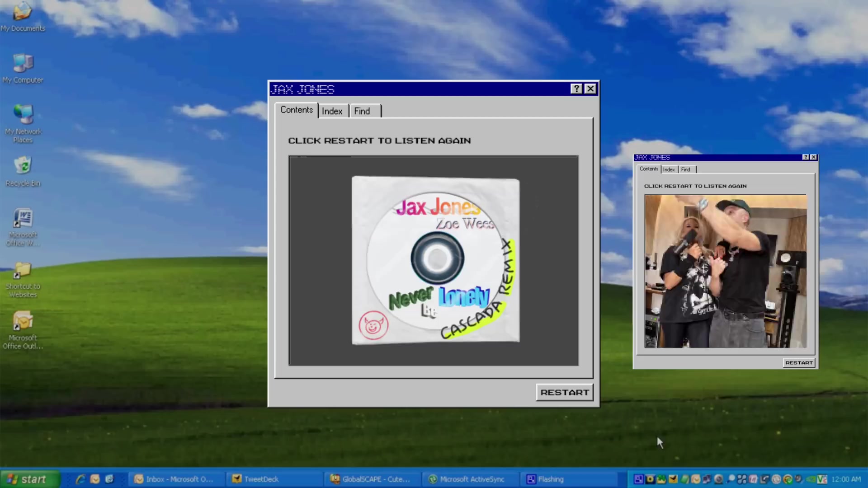Click the studio video in small window
The width and height of the screenshot is (868, 488).
coord(726,271)
